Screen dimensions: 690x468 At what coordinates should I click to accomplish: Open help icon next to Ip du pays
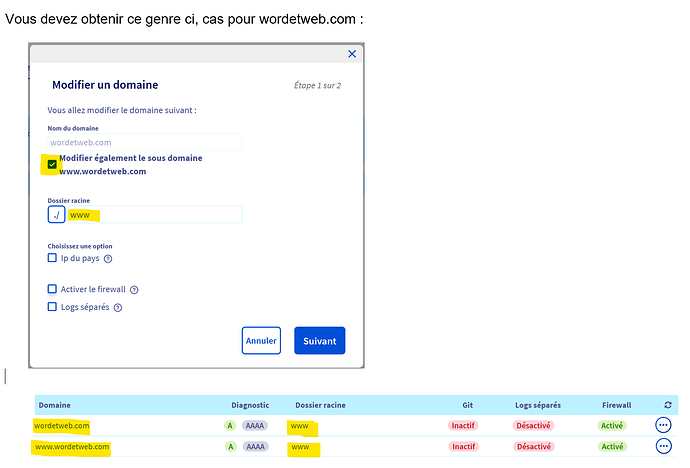tap(108, 259)
